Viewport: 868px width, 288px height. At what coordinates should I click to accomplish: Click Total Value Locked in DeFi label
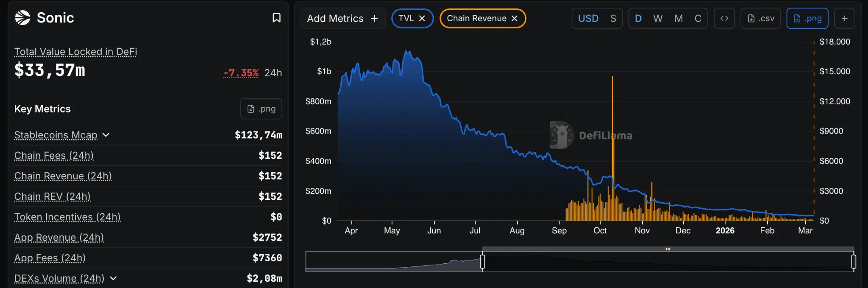[76, 52]
